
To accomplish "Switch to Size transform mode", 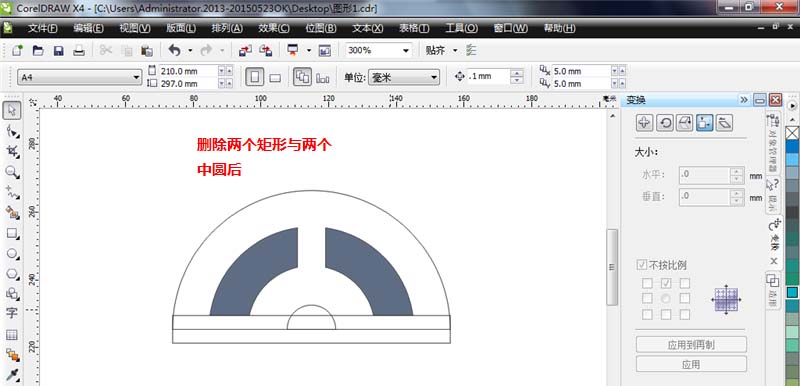I will (x=705, y=123).
